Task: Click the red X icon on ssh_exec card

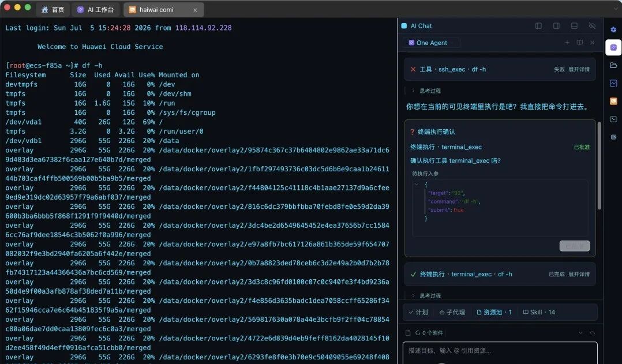Action: (413, 69)
